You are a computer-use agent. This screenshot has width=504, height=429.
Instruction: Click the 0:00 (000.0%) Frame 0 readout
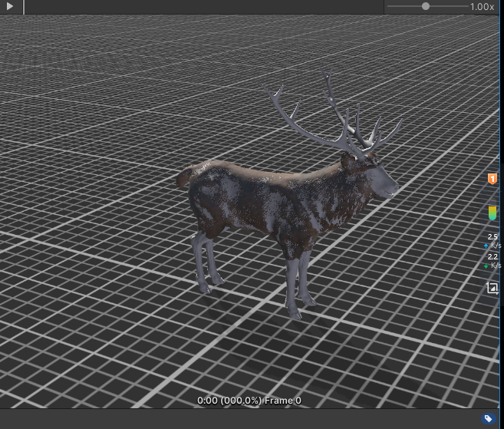tap(249, 401)
